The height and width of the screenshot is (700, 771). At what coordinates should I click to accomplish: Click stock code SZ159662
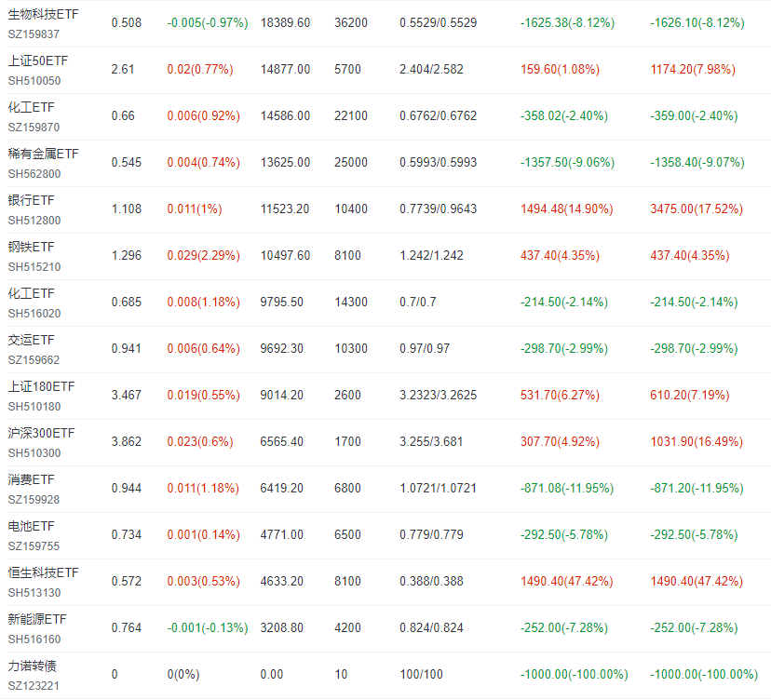coord(34,360)
